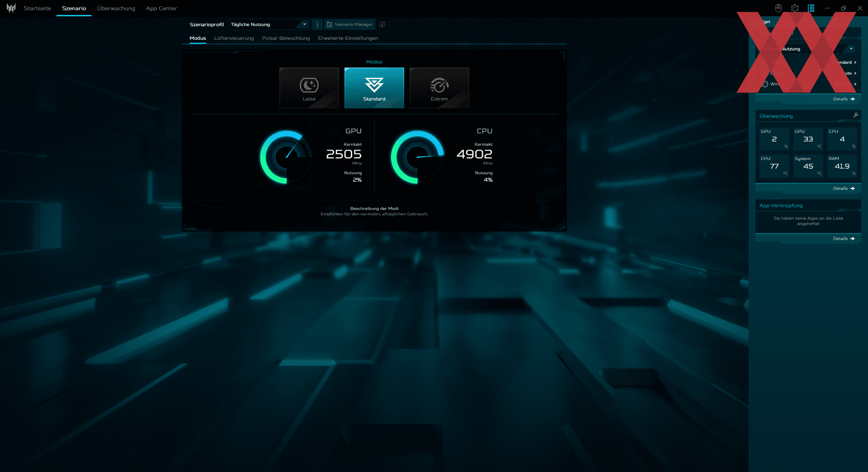Open the widget mode row showing Standard

pyautogui.click(x=808, y=62)
